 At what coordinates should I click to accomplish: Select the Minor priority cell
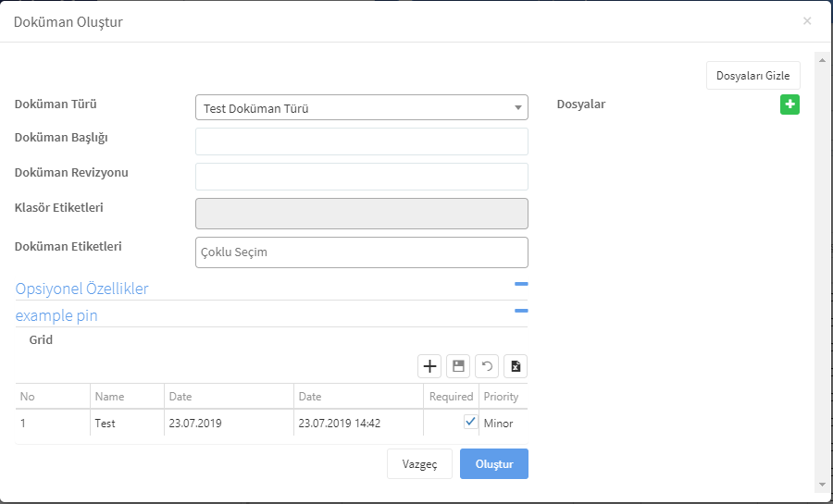(503, 423)
